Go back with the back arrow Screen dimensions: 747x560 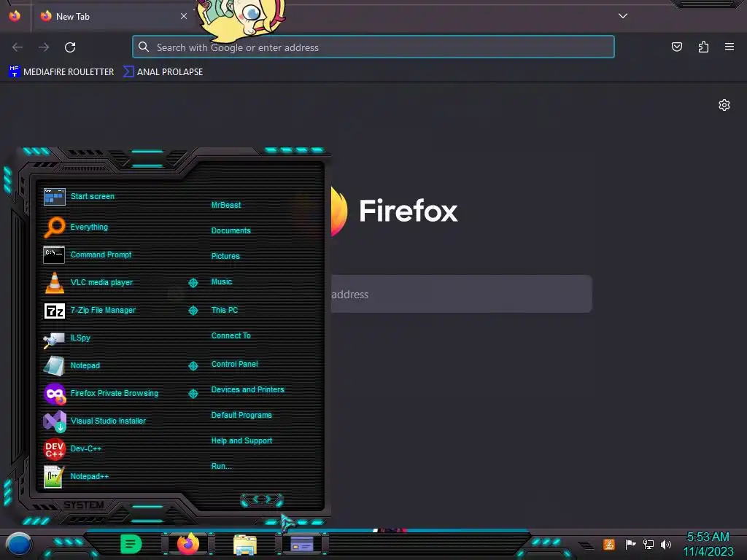(18, 47)
